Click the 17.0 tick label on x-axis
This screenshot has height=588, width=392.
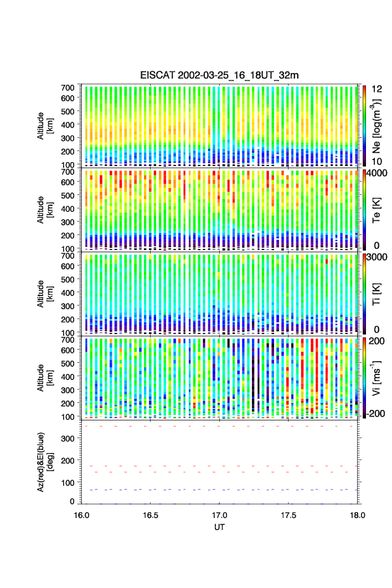[220, 514]
